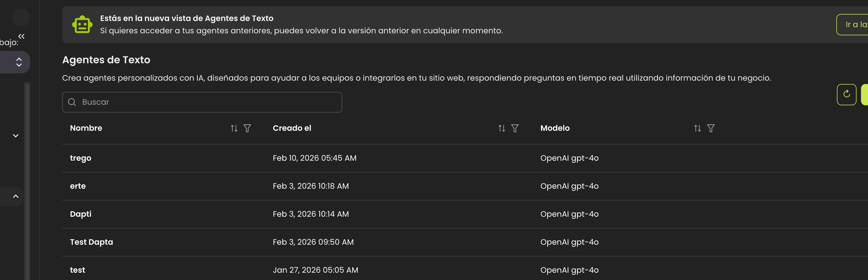Image resolution: width=868 pixels, height=280 pixels.
Task: Sort by the Creado el column
Action: pyautogui.click(x=501, y=128)
